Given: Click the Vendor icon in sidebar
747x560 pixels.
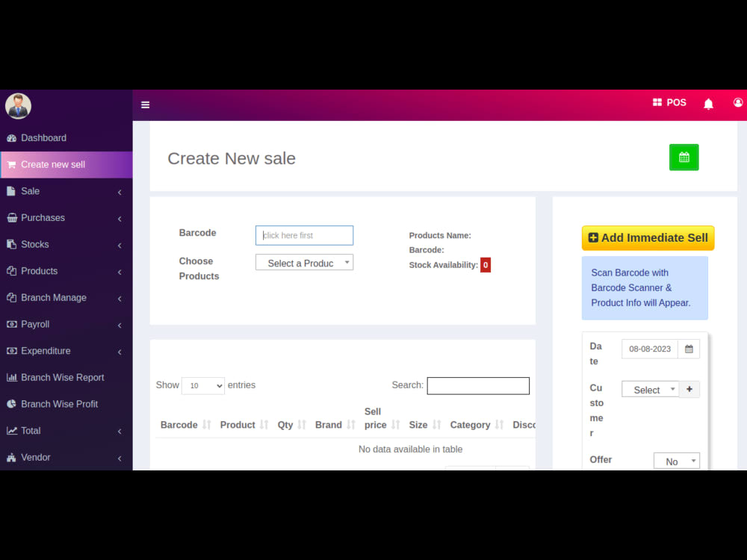Looking at the screenshot, I should pyautogui.click(x=11, y=458).
